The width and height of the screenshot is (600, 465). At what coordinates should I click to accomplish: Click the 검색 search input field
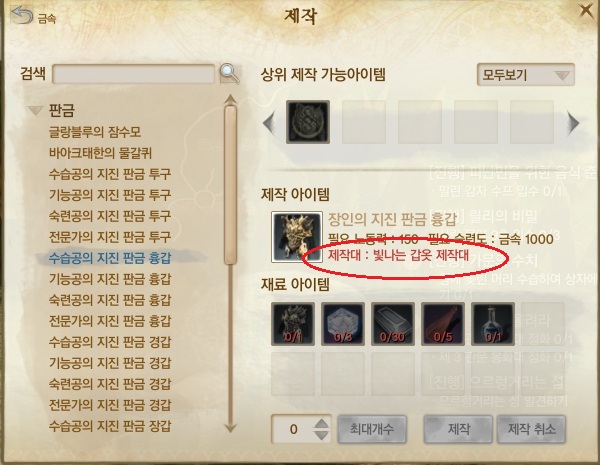click(134, 74)
